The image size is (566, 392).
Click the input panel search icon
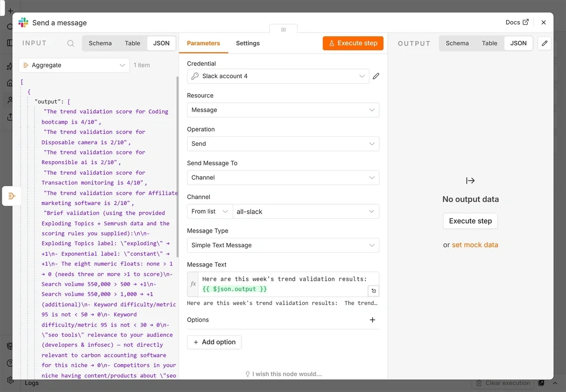click(71, 43)
